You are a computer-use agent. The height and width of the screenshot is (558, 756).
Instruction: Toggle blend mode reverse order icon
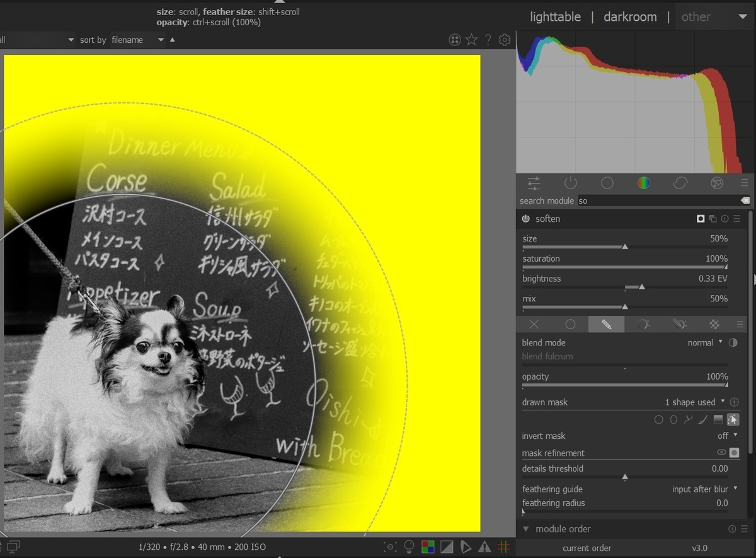(733, 342)
